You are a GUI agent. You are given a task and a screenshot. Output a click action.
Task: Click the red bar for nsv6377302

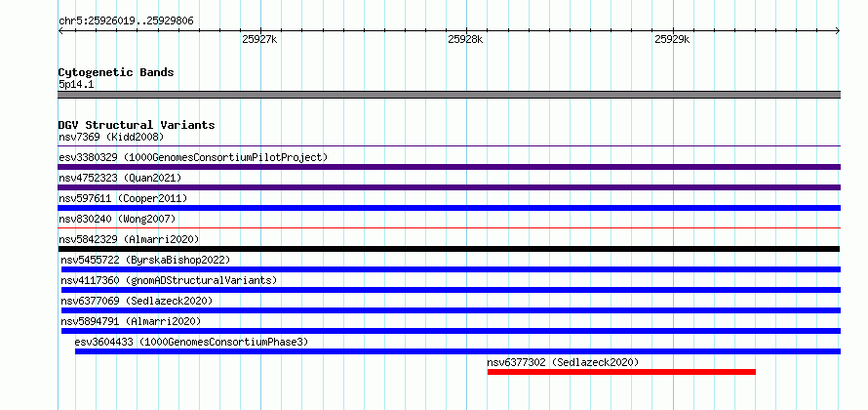click(621, 372)
